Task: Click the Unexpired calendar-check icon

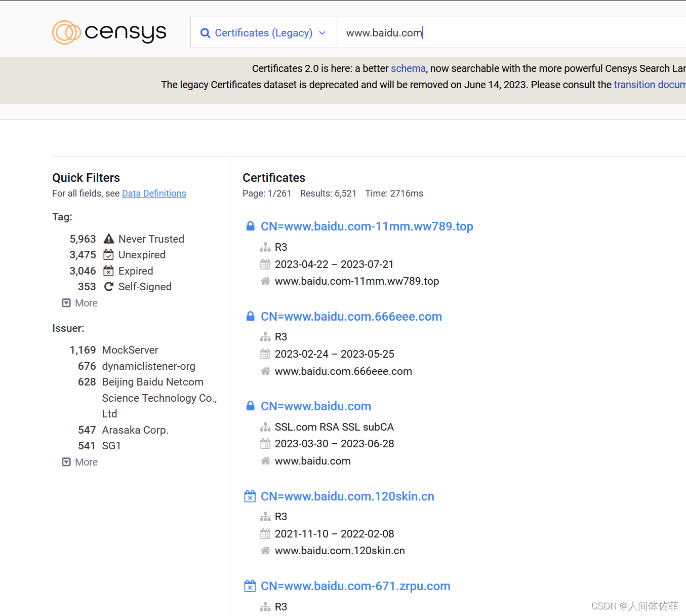Action: coord(108,254)
